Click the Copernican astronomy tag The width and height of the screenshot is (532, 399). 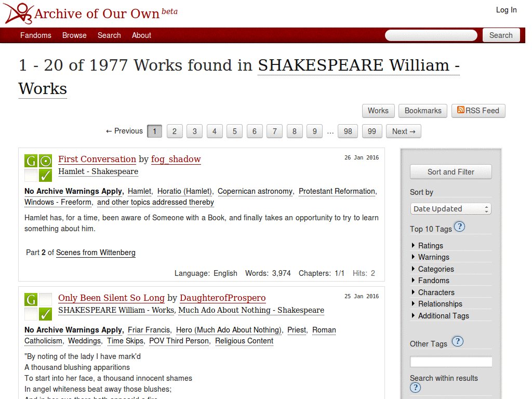255,191
